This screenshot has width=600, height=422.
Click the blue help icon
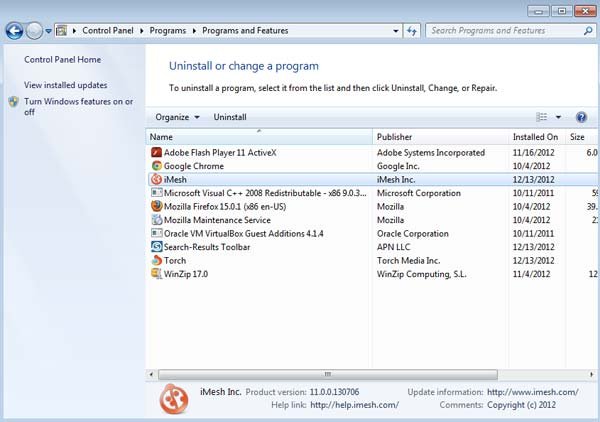(x=581, y=117)
